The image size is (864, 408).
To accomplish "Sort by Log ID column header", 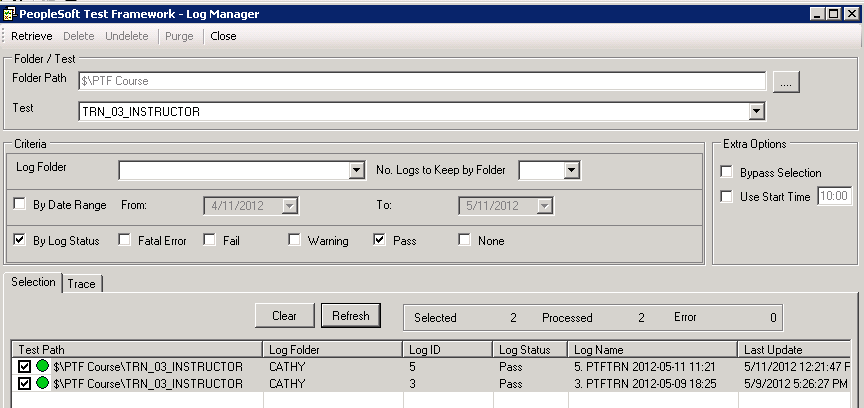I will [x=448, y=350].
